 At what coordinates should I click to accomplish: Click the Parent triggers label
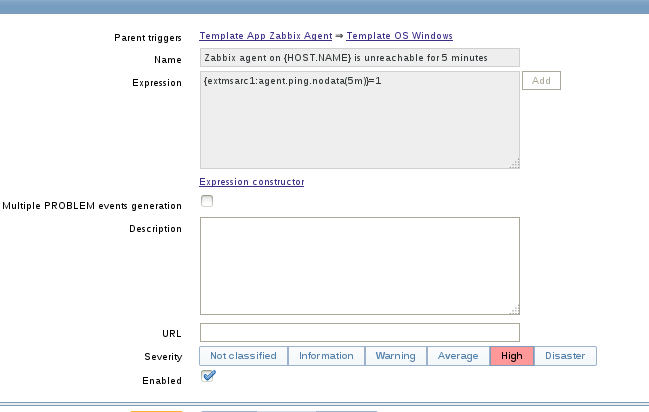(148, 38)
